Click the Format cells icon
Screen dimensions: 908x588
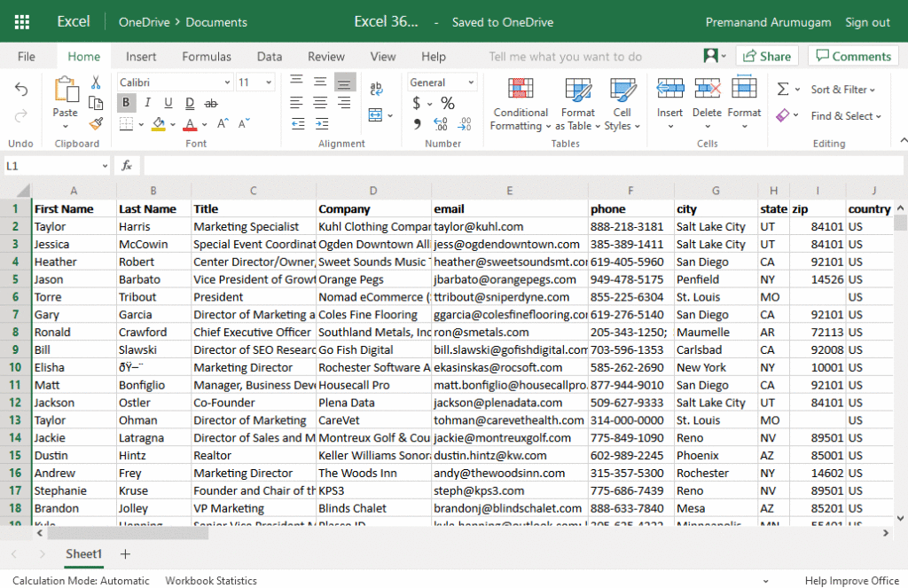click(x=744, y=88)
